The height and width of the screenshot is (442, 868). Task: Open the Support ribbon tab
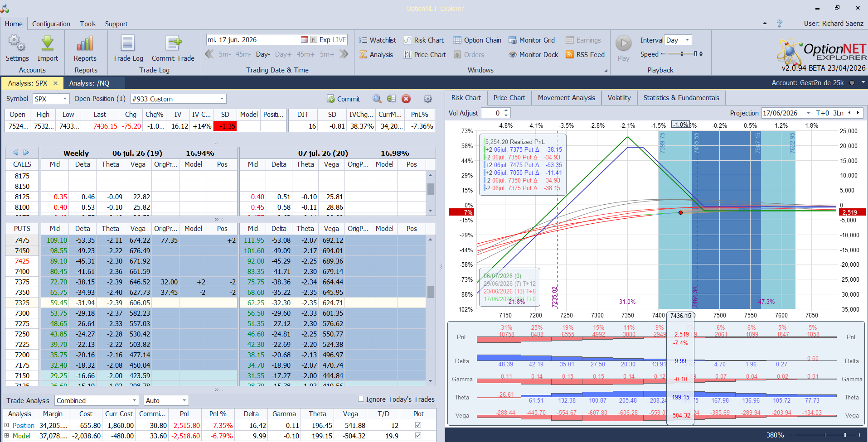(116, 24)
